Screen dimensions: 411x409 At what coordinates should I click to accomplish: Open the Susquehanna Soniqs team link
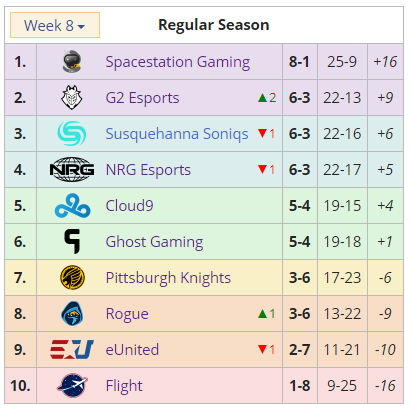[x=177, y=134]
